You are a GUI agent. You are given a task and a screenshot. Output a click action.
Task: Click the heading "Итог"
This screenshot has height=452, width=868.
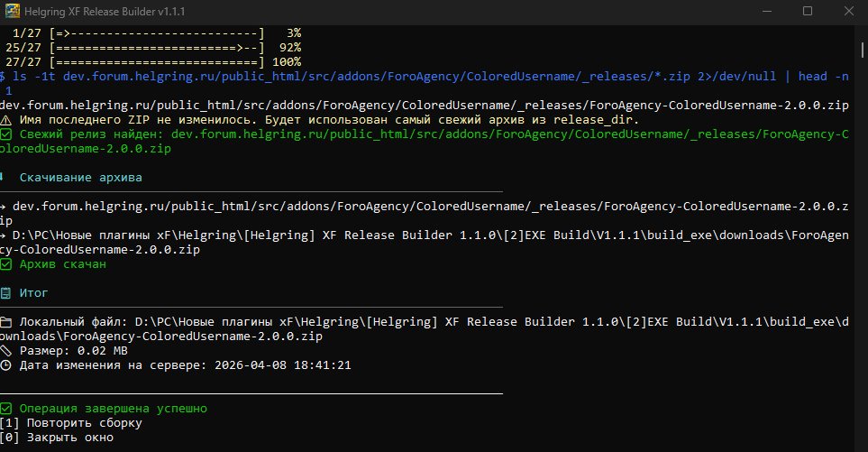pyautogui.click(x=33, y=293)
